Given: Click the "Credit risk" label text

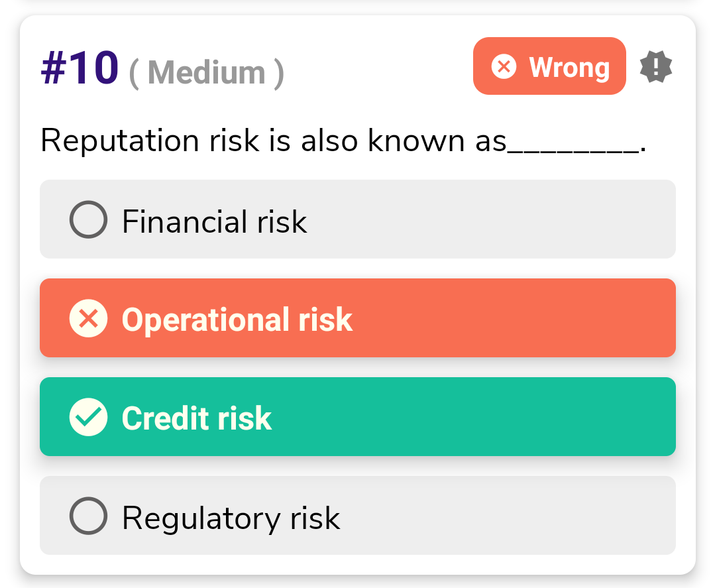Looking at the screenshot, I should click(x=196, y=418).
